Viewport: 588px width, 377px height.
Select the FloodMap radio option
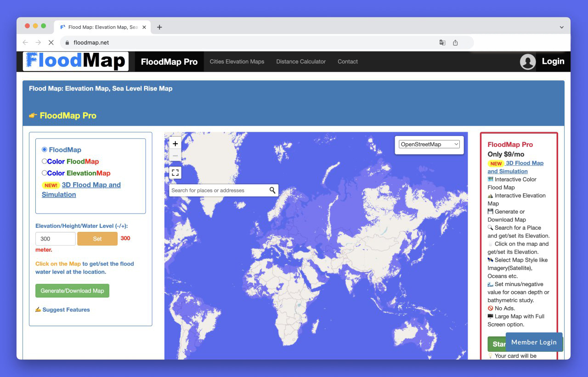45,150
